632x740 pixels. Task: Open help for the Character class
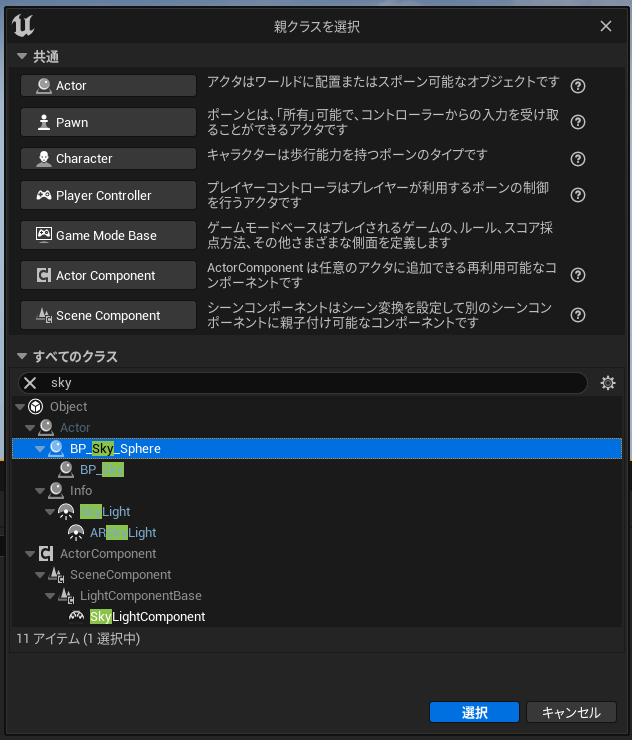point(578,159)
